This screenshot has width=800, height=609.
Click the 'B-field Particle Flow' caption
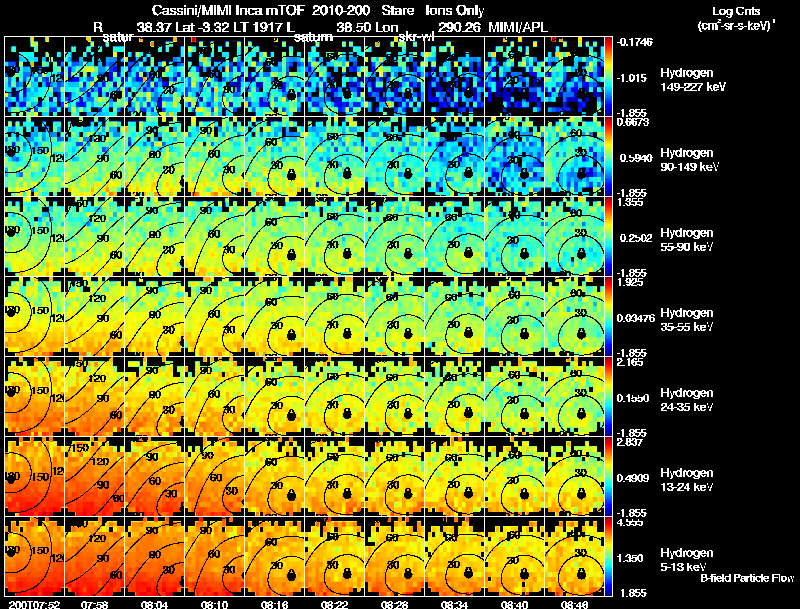click(x=747, y=578)
